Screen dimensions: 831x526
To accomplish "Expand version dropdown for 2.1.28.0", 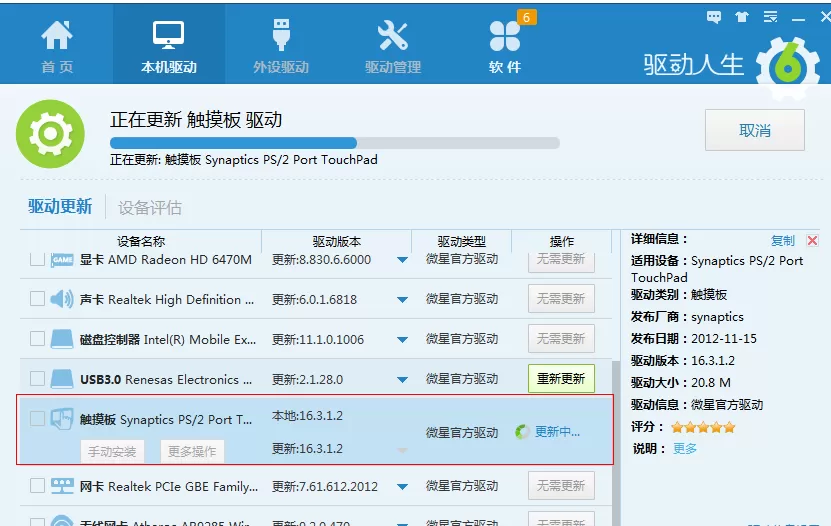I will 402,380.
